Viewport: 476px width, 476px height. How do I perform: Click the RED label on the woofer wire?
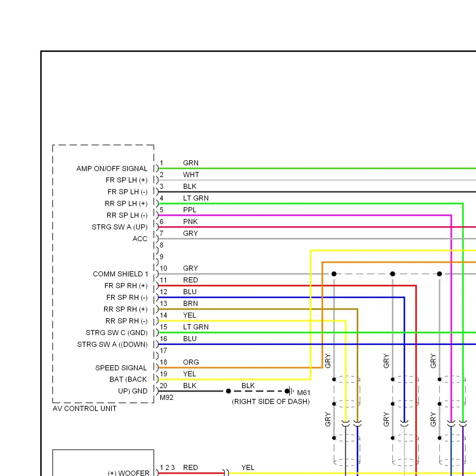pos(190,467)
